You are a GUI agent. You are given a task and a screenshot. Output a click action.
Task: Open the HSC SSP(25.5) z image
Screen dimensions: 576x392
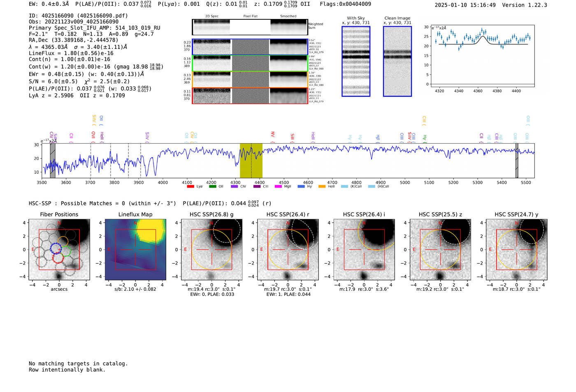[x=440, y=250]
